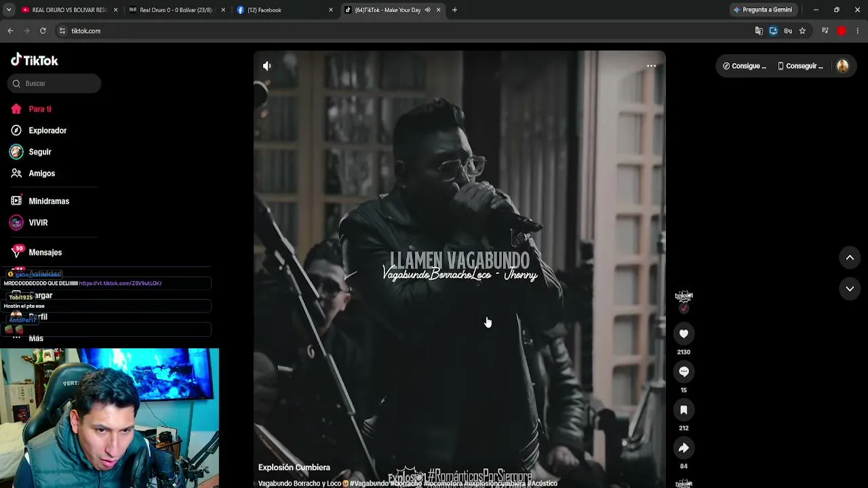View site information icon in address bar

[x=62, y=30]
